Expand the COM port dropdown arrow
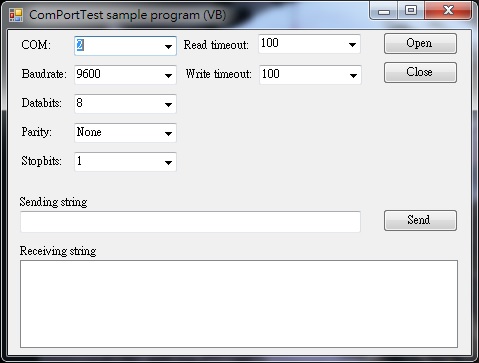The width and height of the screenshot is (479, 363). [x=168, y=46]
